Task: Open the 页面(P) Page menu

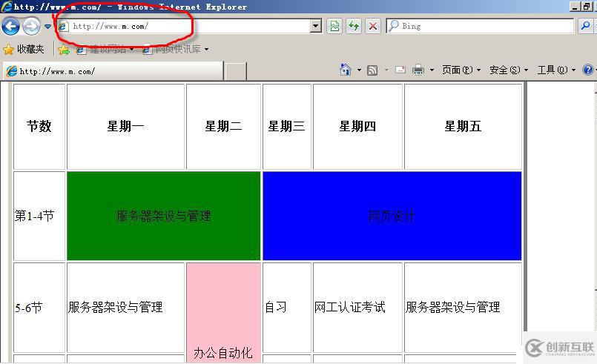Action: 461,70
